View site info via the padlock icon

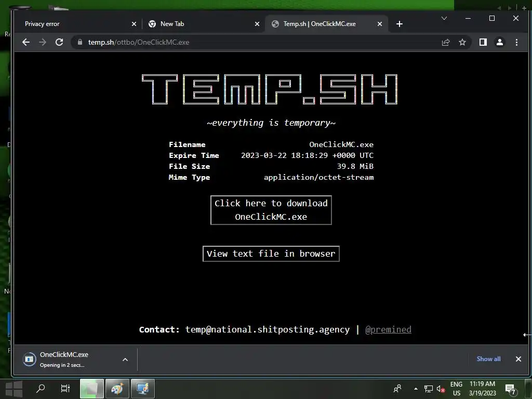pos(79,42)
